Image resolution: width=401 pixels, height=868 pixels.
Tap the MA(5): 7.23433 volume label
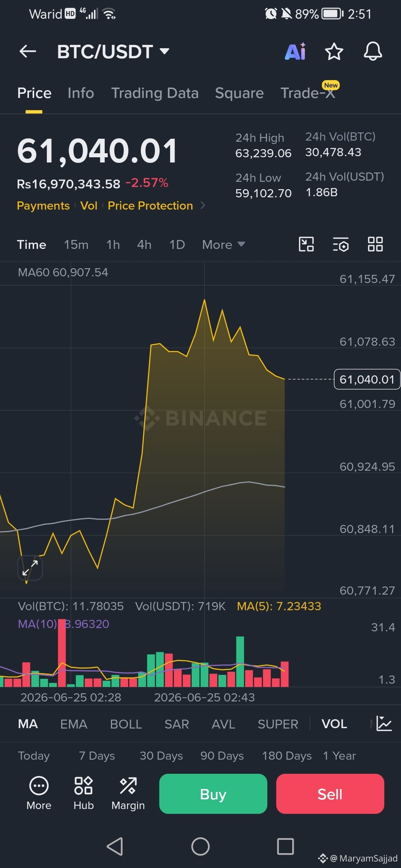click(x=279, y=606)
